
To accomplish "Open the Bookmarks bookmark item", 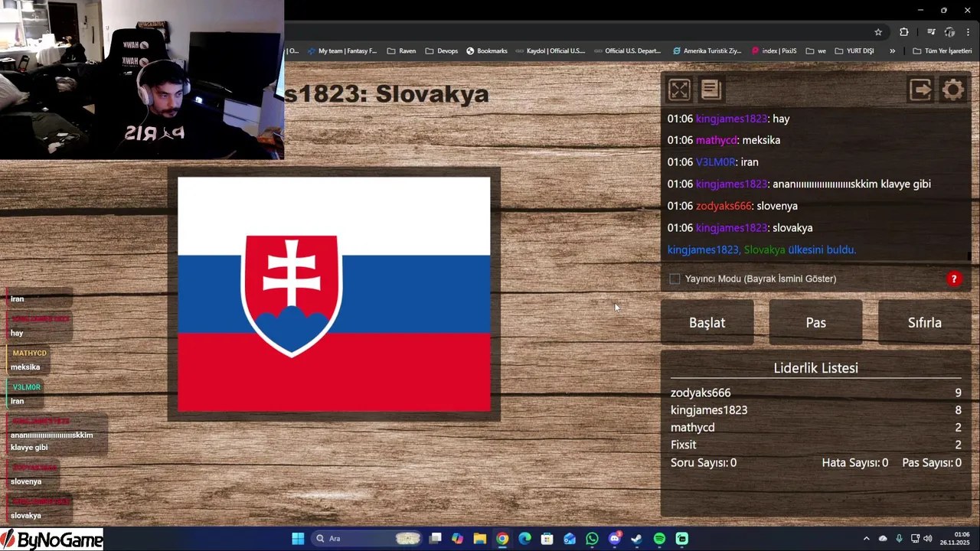I will 486,51.
